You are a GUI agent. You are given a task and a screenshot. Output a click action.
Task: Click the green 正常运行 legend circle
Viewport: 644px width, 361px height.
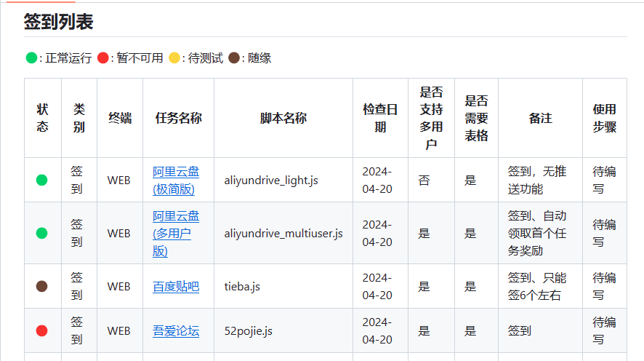pyautogui.click(x=31, y=57)
